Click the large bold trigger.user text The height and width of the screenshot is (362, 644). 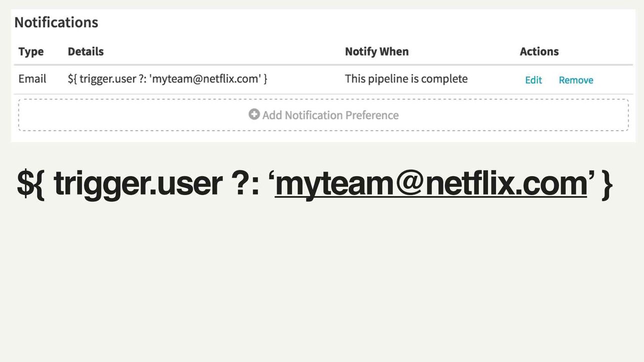(137, 184)
